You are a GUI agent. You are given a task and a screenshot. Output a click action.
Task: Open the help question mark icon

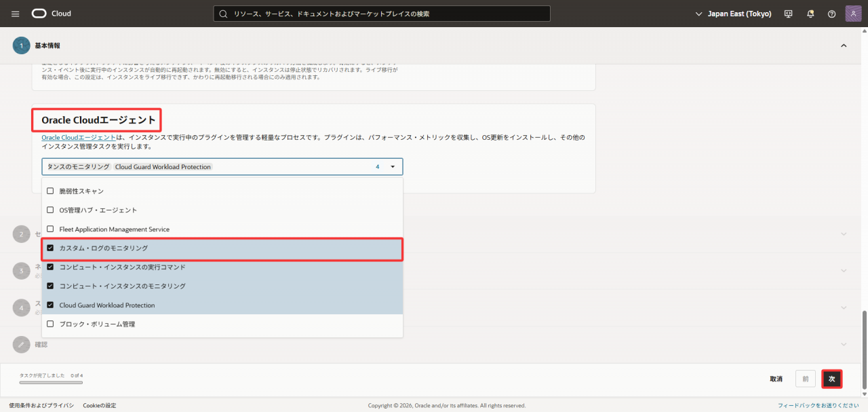click(832, 14)
